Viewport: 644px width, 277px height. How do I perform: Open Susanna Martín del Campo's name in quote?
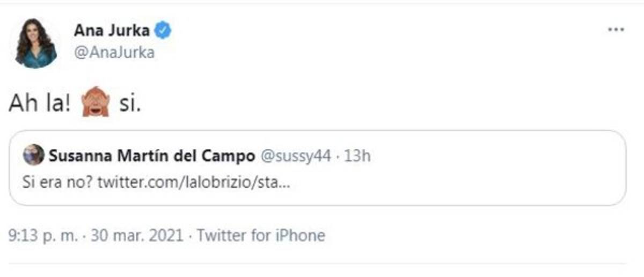(151, 157)
